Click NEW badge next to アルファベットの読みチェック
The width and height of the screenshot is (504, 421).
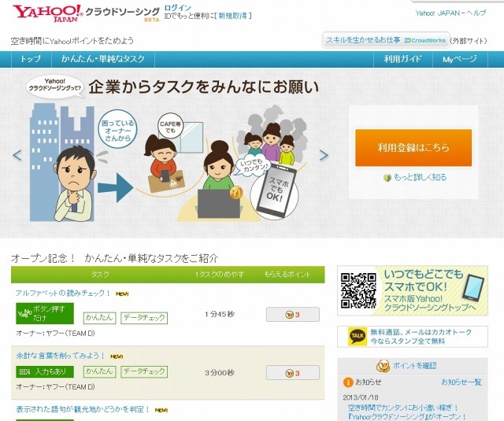point(122,294)
